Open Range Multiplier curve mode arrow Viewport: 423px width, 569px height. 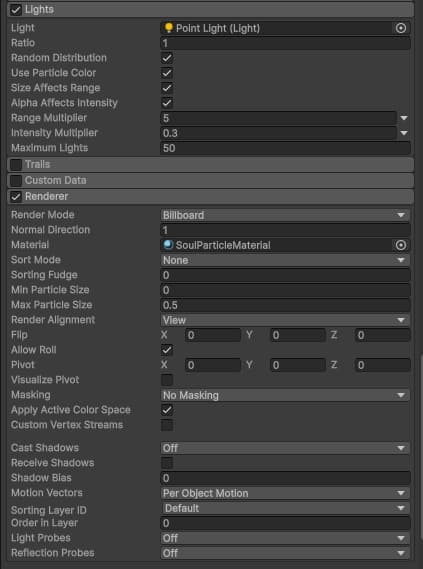pyautogui.click(x=404, y=118)
